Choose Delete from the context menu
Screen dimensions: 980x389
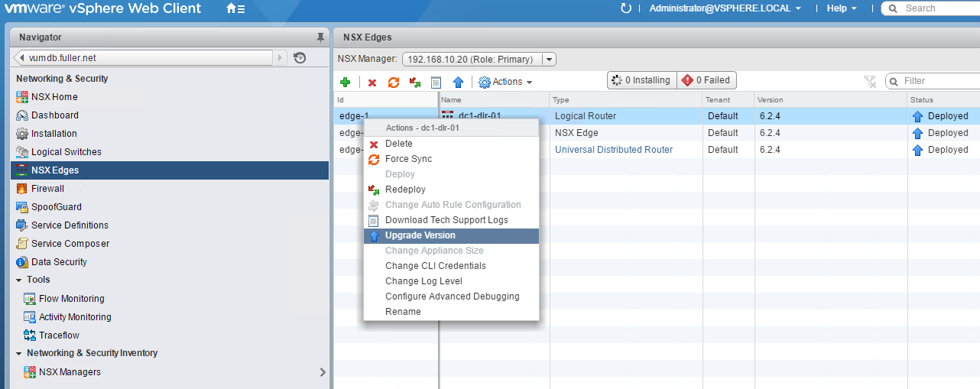[x=451, y=144]
